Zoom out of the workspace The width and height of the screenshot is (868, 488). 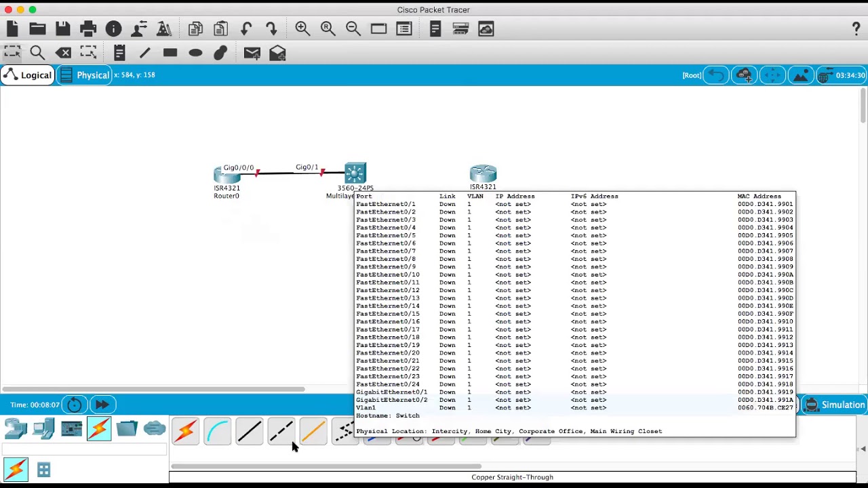click(353, 28)
